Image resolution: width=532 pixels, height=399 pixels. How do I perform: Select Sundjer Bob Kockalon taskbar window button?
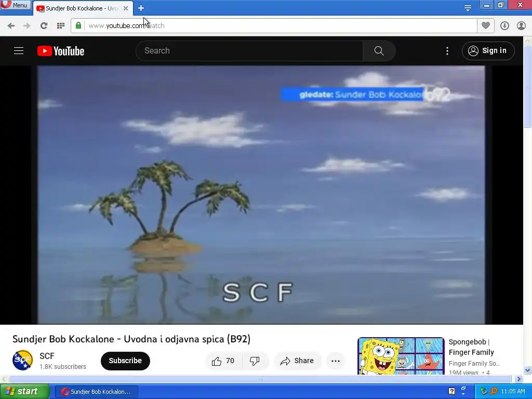coord(96,392)
